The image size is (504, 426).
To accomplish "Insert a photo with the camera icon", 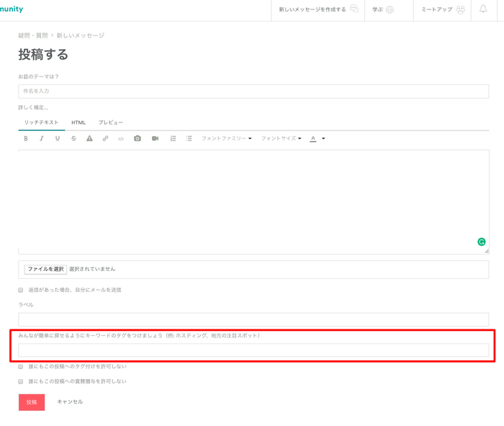I will [x=137, y=138].
